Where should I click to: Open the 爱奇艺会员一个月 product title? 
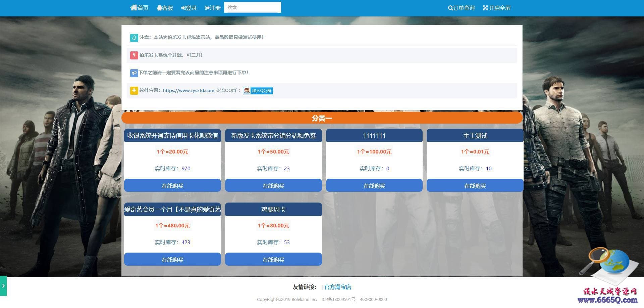coord(172,209)
